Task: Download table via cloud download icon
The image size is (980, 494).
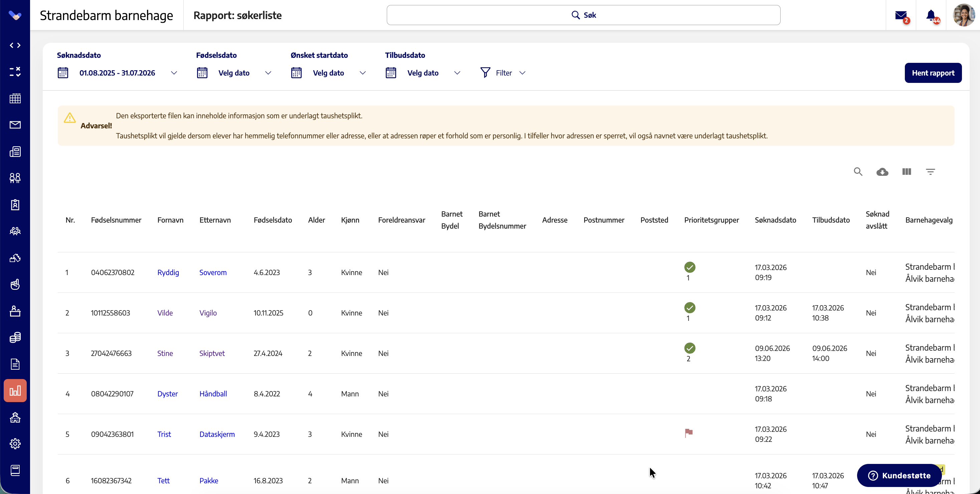Action: pyautogui.click(x=882, y=172)
